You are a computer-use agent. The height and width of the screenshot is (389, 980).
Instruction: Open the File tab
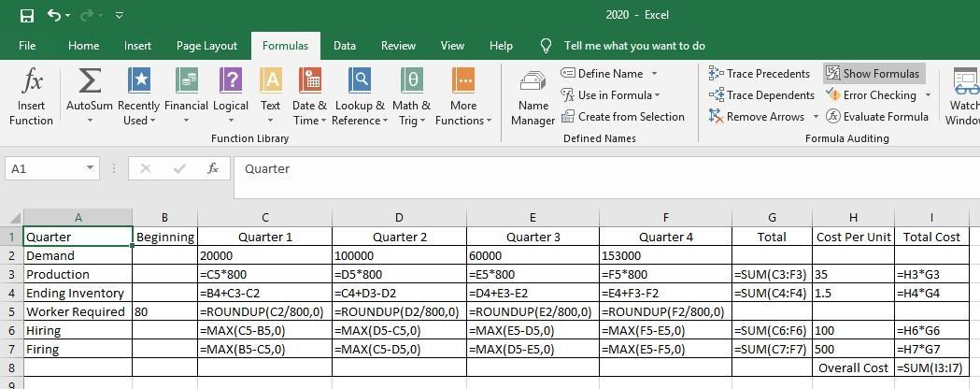point(27,46)
